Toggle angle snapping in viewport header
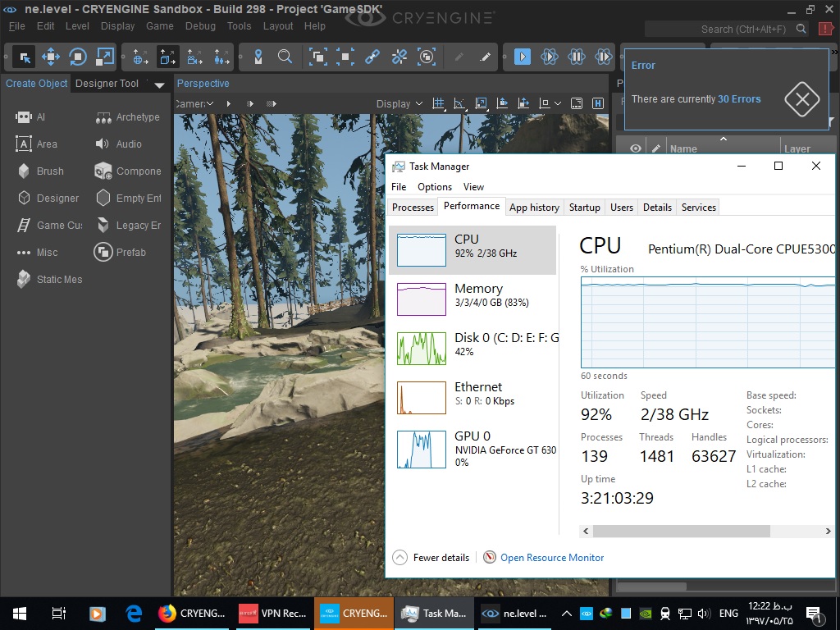The image size is (840, 630). pyautogui.click(x=459, y=103)
